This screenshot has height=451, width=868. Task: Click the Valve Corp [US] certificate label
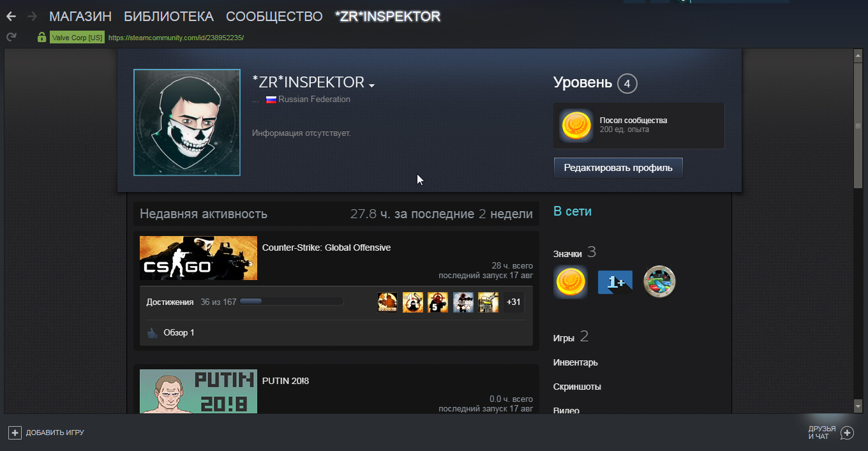pyautogui.click(x=77, y=38)
